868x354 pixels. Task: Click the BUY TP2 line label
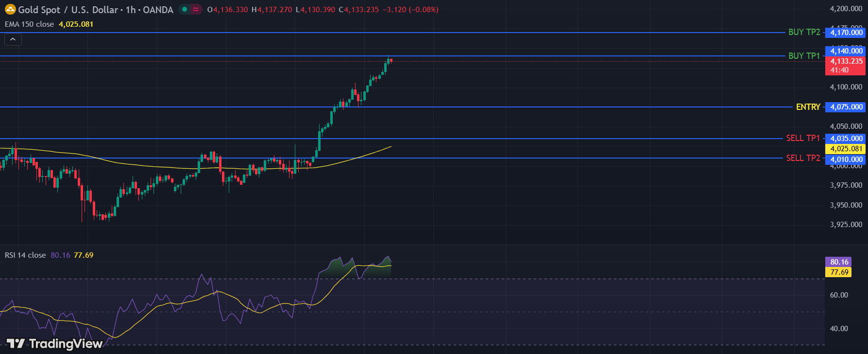coord(804,32)
